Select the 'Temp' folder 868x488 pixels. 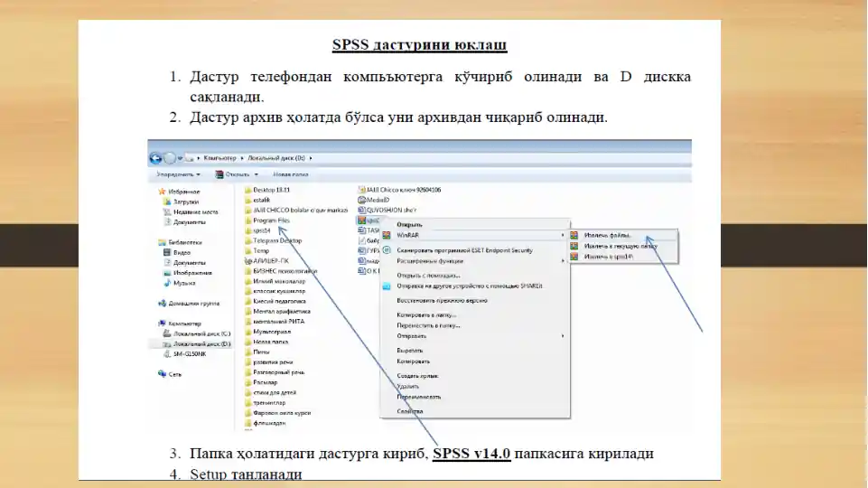pos(261,251)
